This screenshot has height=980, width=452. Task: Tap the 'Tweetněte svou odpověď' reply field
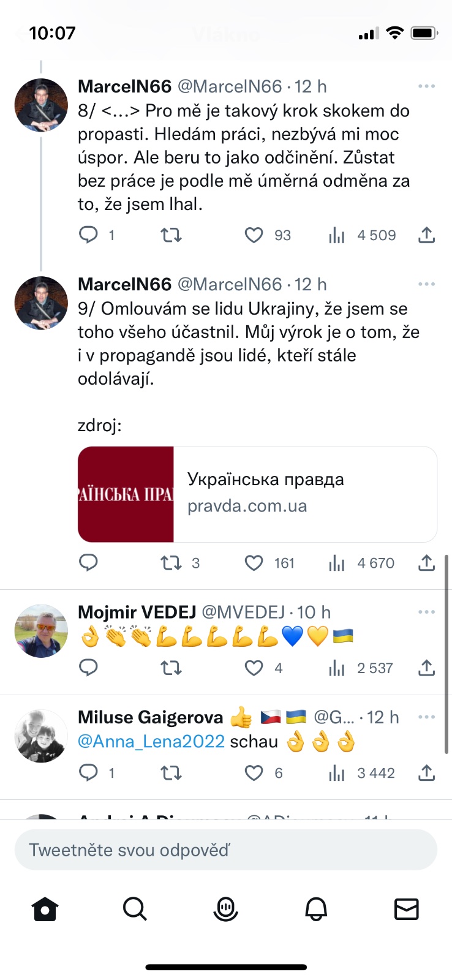point(225,850)
